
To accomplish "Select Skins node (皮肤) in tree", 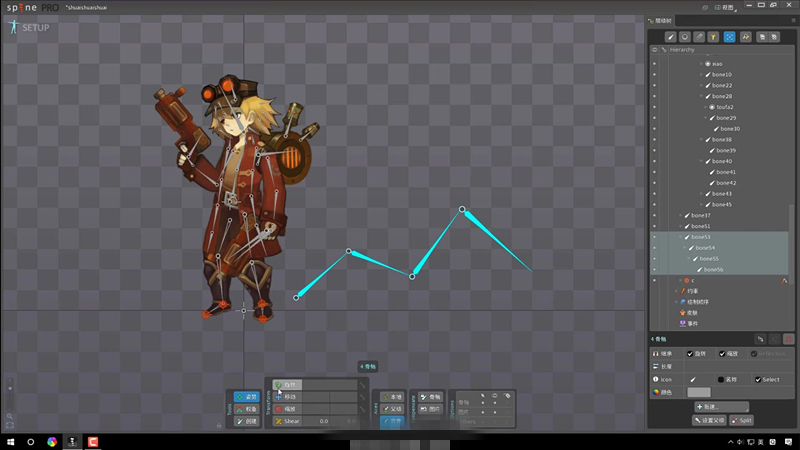I will pos(689,313).
